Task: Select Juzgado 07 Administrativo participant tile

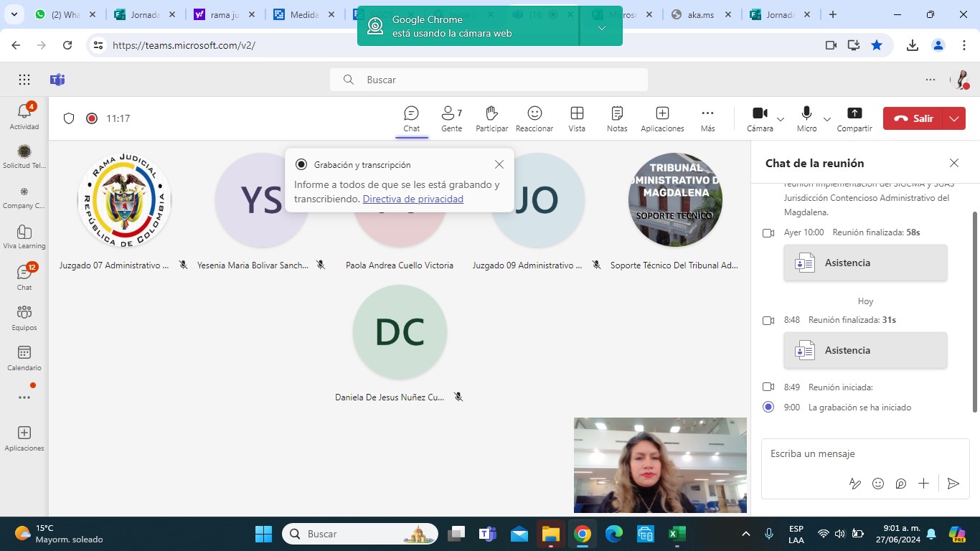Action: 124,212
